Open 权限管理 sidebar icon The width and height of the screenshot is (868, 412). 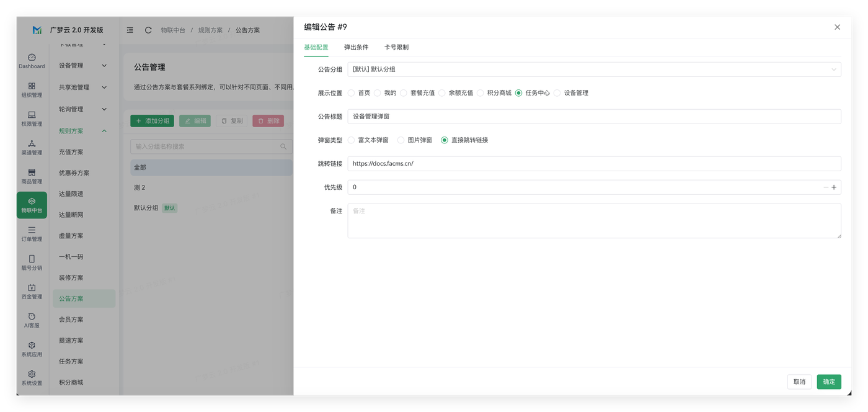(32, 119)
